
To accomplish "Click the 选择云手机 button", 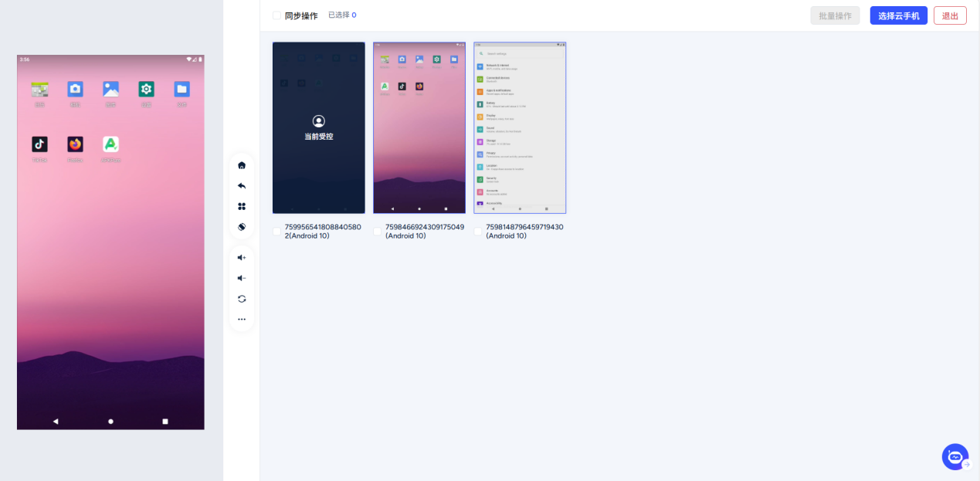I will (898, 15).
